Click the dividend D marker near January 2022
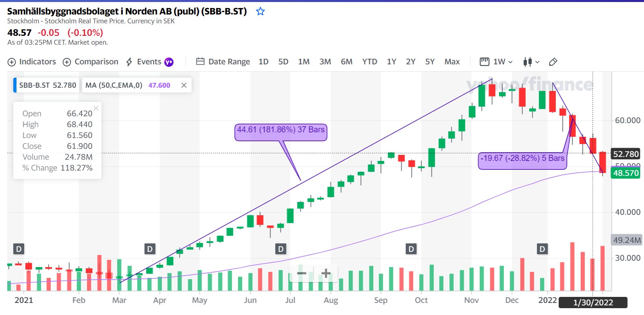Viewport: 644px width, 315px height. click(542, 249)
